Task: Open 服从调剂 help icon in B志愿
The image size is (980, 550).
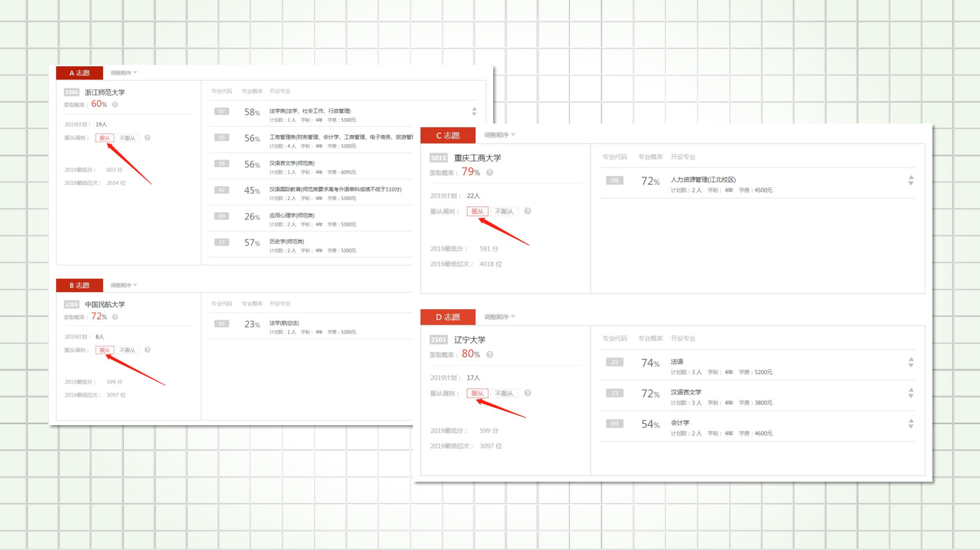Action: tap(147, 351)
